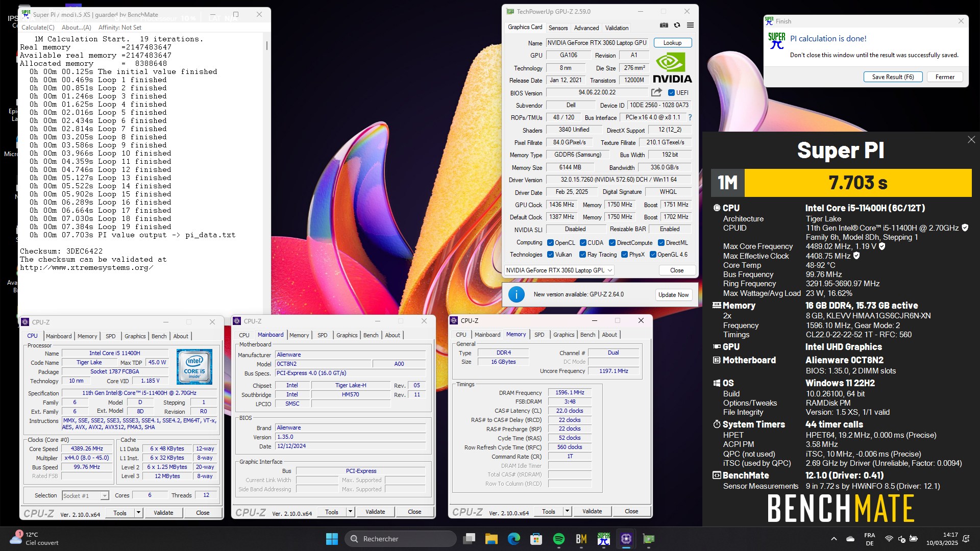980x551 pixels.
Task: Switch to GPU-Z on the taskbar
Action: point(649,539)
